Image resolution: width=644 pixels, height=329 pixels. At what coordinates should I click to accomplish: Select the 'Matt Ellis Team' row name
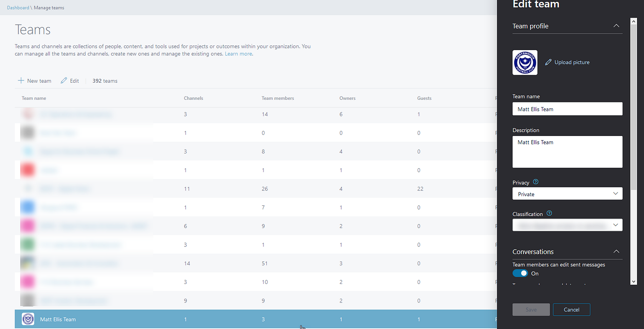(x=58, y=319)
